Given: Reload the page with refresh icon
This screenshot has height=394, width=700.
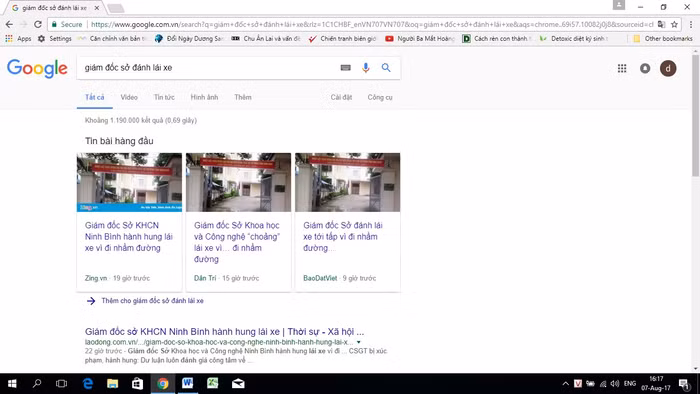Looking at the screenshot, I should (x=38, y=24).
